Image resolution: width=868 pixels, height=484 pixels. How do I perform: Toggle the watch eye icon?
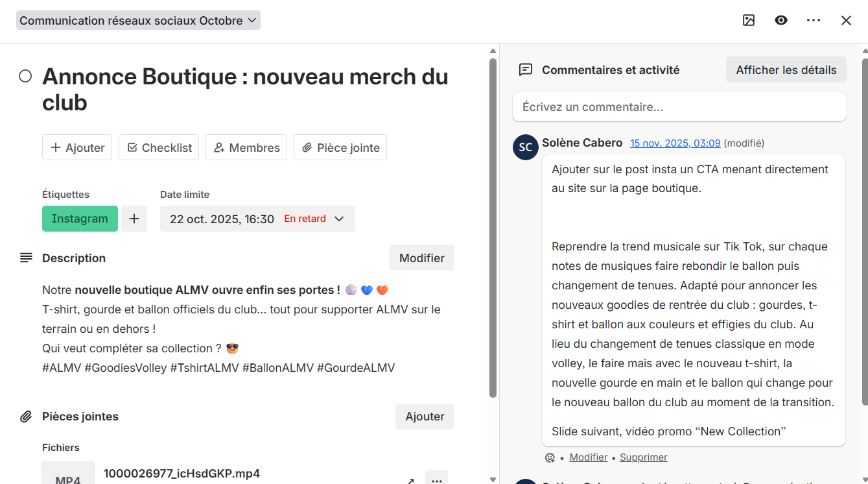tap(781, 20)
